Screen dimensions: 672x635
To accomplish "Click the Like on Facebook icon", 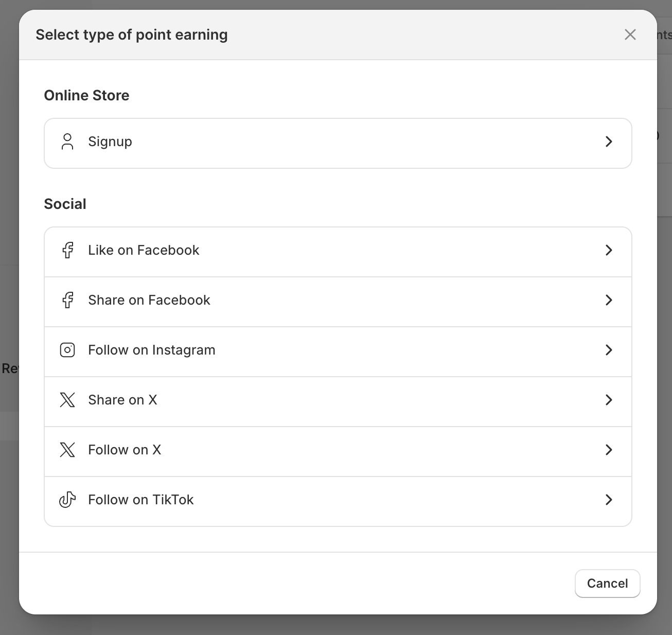I will pos(67,250).
